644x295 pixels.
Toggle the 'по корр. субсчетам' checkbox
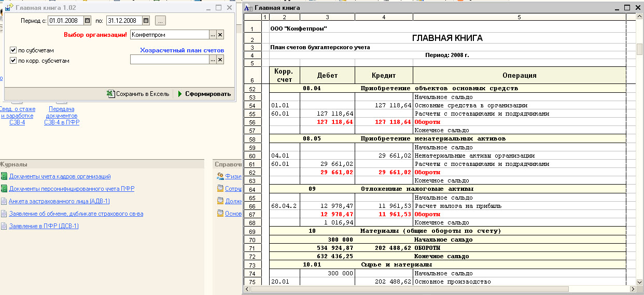click(x=13, y=61)
